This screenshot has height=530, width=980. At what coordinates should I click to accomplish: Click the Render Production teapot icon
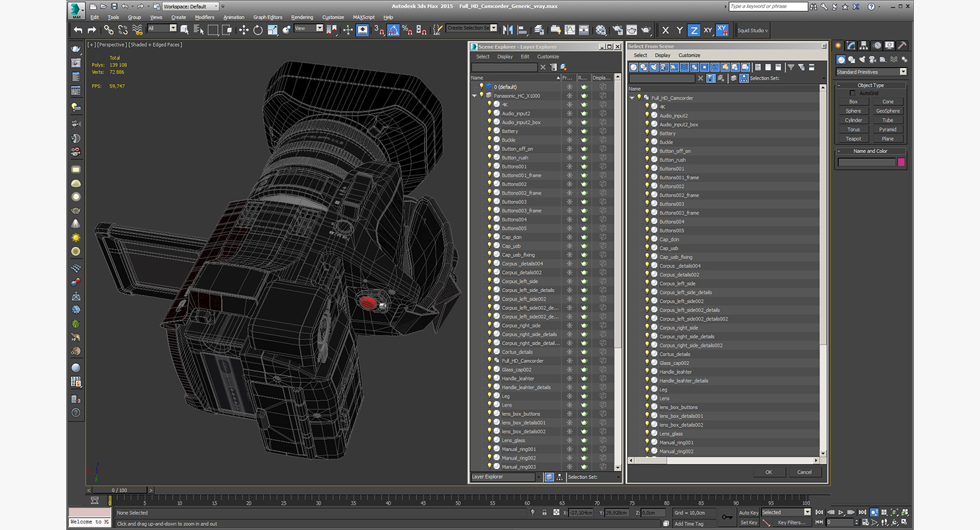(x=646, y=30)
